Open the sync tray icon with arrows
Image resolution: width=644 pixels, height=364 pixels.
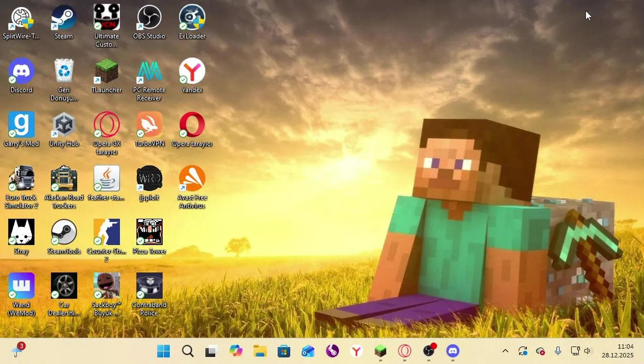[x=523, y=351]
